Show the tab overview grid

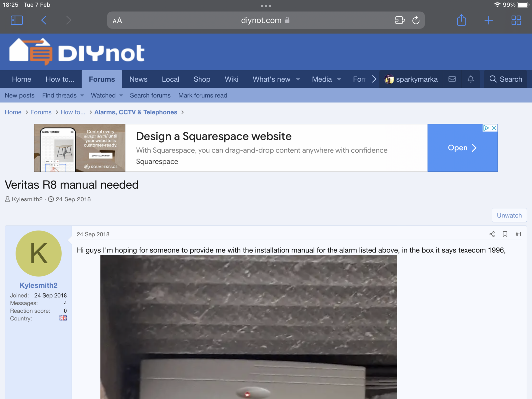(516, 20)
